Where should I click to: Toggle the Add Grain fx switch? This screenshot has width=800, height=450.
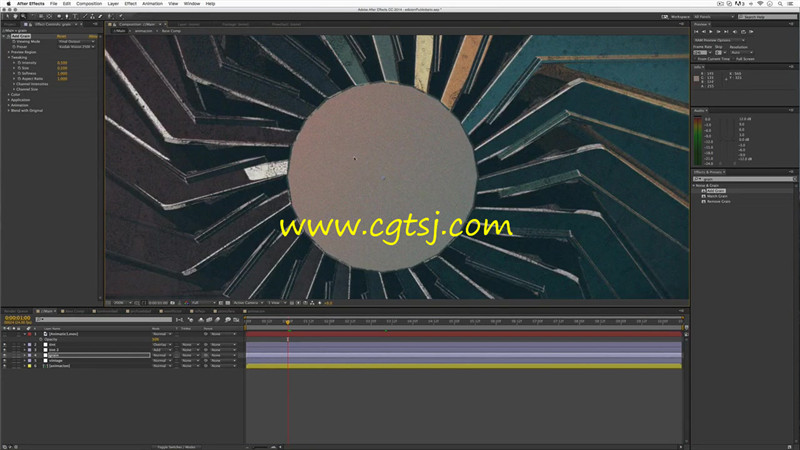(8, 36)
